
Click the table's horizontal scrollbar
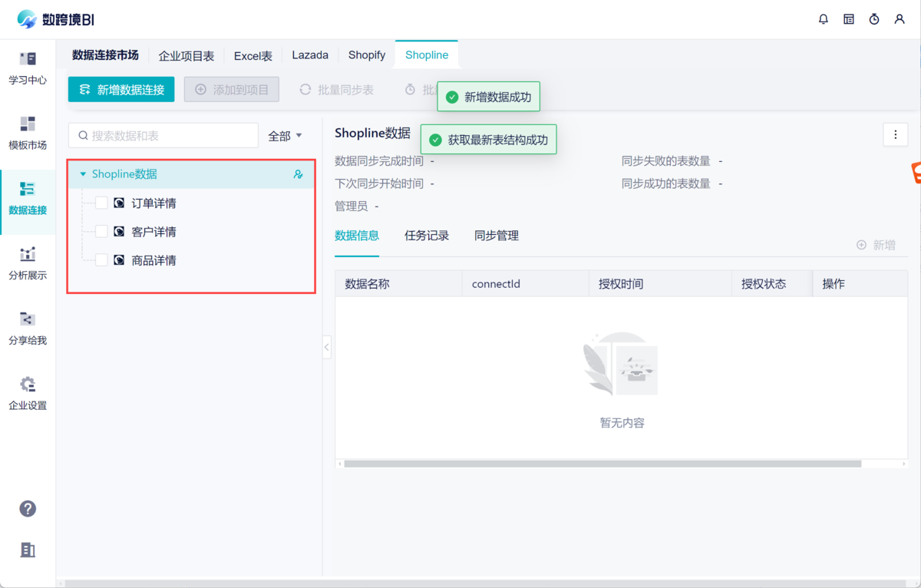coord(602,464)
